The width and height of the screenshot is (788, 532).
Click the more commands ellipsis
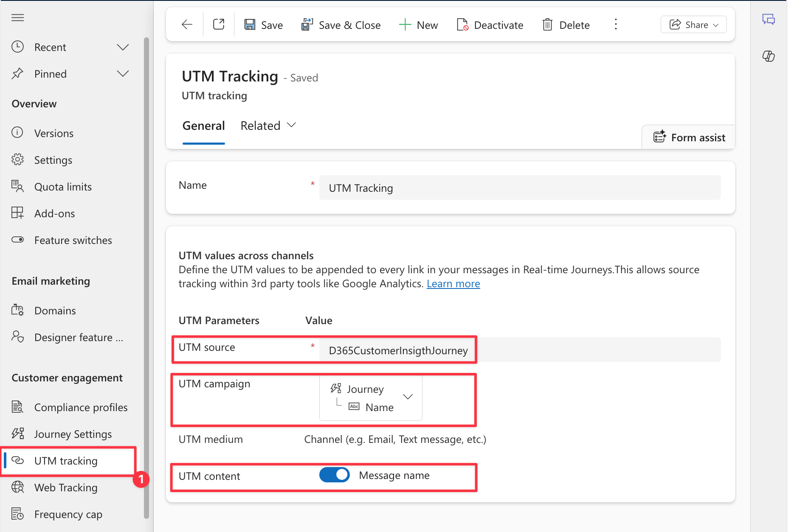click(x=616, y=25)
